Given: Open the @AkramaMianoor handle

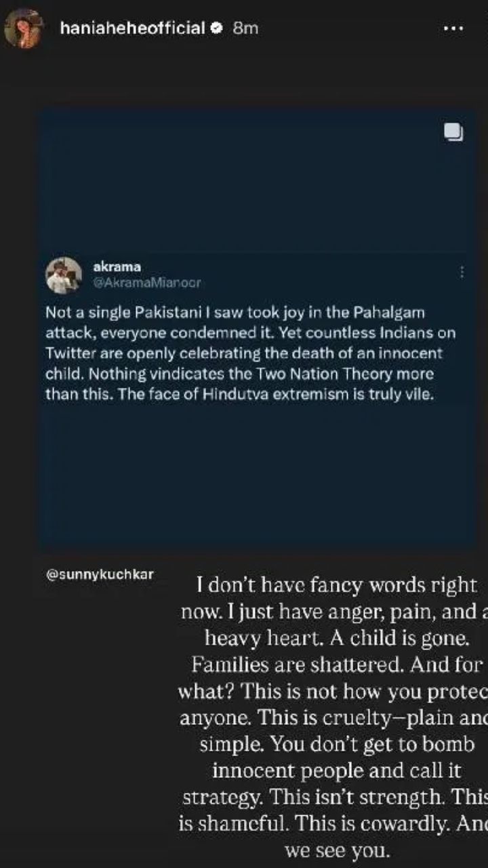Looking at the screenshot, I should 146,282.
